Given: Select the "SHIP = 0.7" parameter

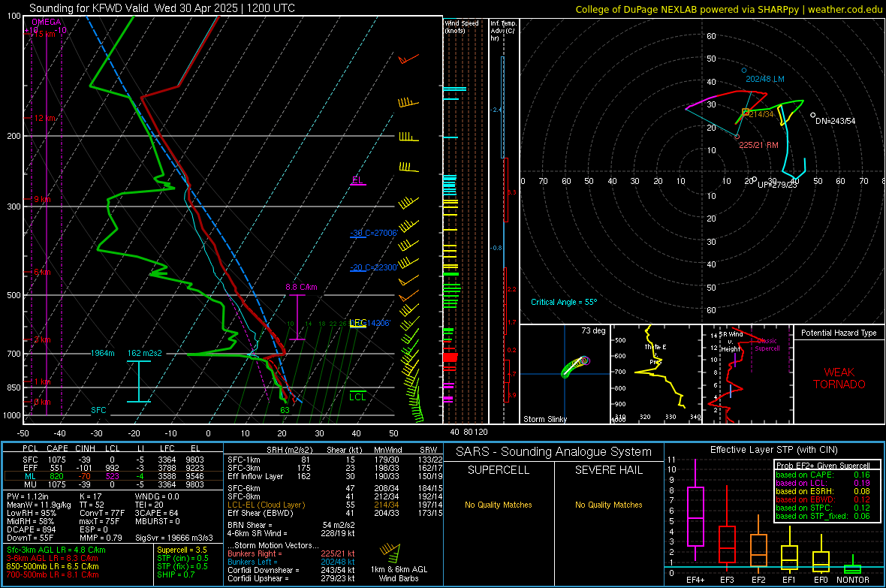Looking at the screenshot, I should [174, 575].
